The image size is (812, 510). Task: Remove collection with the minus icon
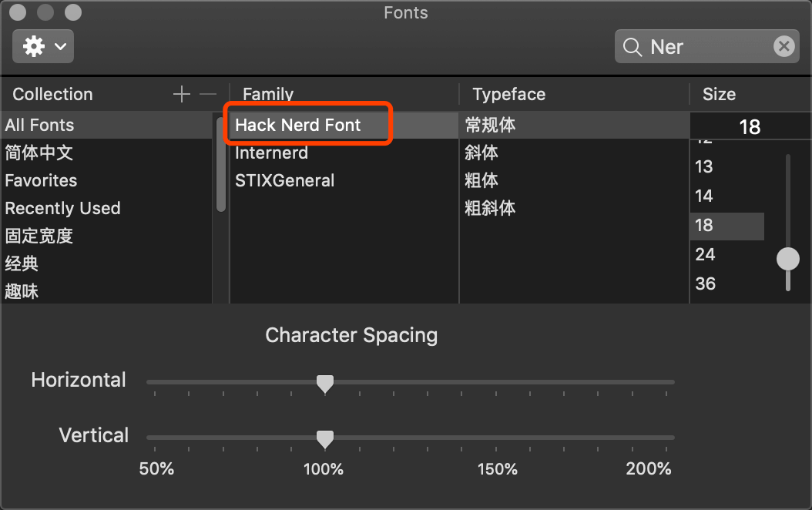208,94
